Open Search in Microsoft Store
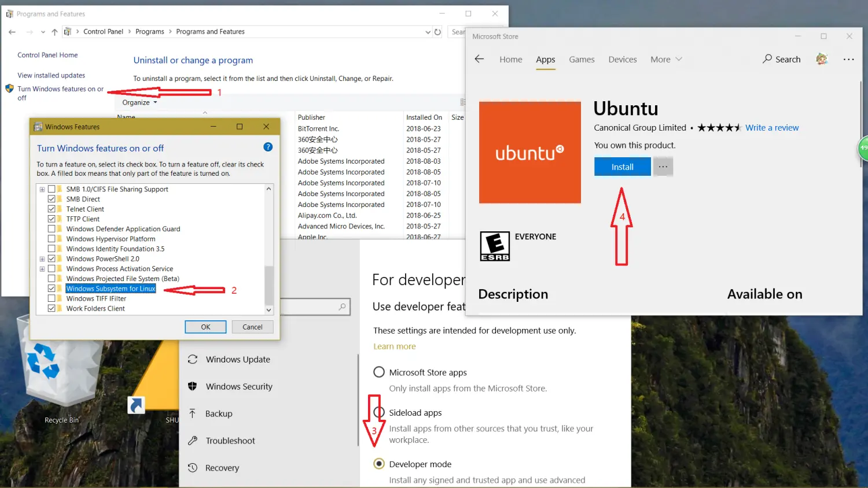The width and height of the screenshot is (868, 488). pos(781,59)
